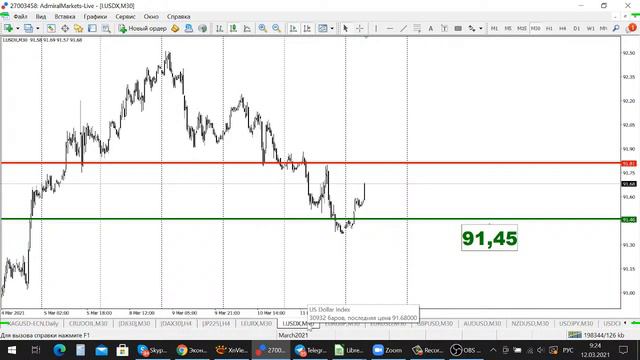Expand the Profiles dropdown arrow

(x=38, y=29)
